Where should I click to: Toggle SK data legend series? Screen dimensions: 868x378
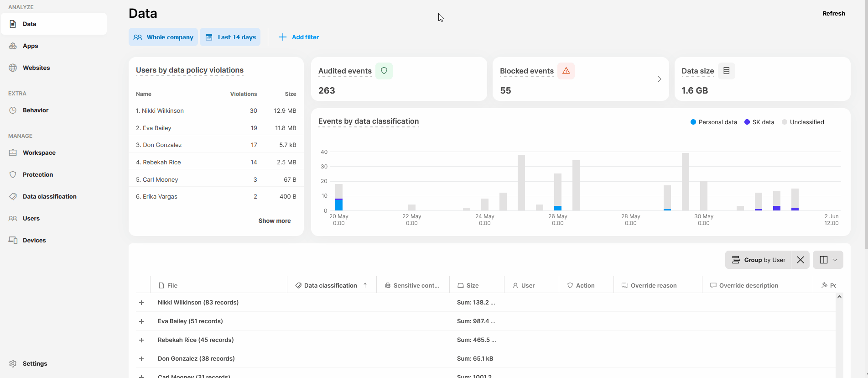coord(759,122)
